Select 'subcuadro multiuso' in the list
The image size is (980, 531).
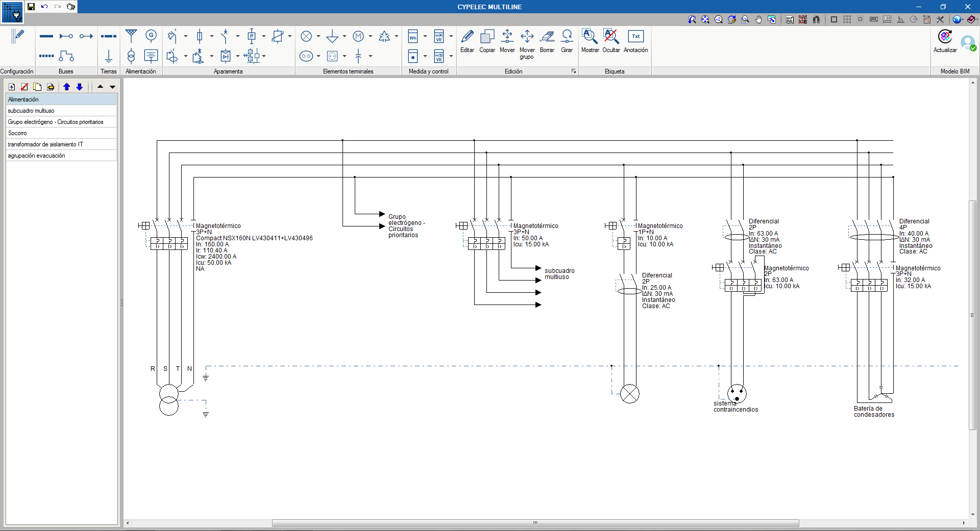pyautogui.click(x=31, y=111)
